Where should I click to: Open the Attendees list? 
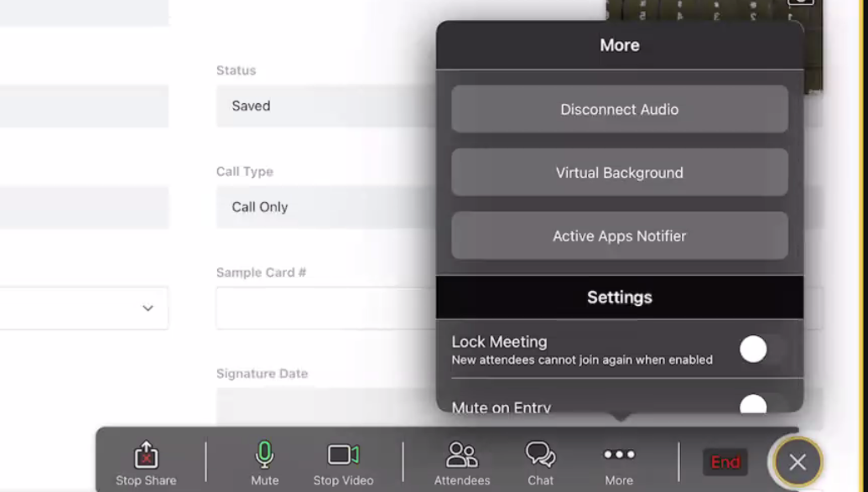(x=461, y=455)
